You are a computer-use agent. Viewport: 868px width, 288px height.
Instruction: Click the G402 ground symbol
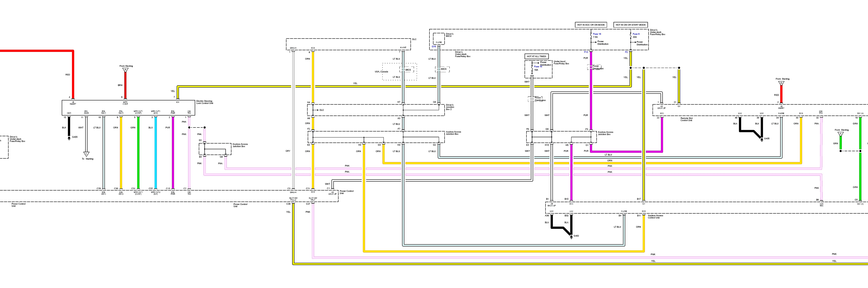571,237
